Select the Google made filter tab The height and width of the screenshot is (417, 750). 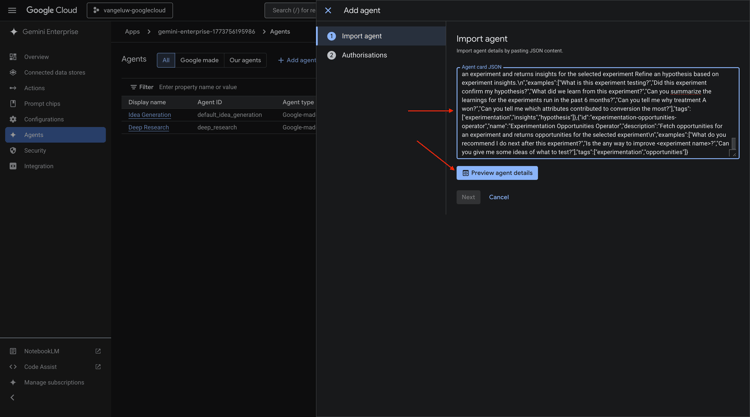pos(199,60)
